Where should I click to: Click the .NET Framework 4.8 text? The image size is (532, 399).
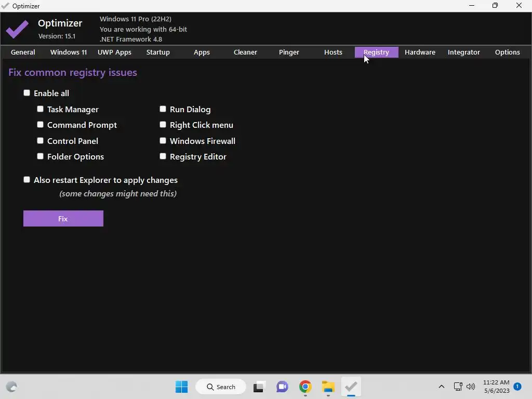tap(130, 39)
